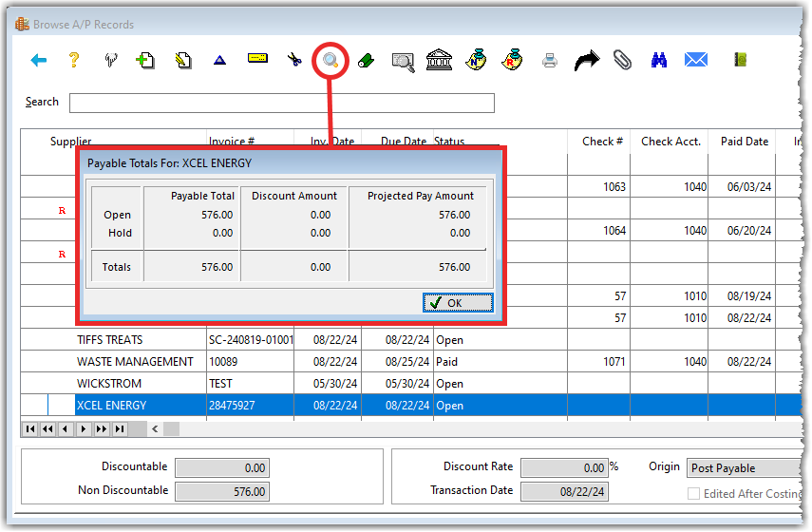Click the Transaction Date 08/22/24 field
The image size is (812, 532).
tap(564, 491)
